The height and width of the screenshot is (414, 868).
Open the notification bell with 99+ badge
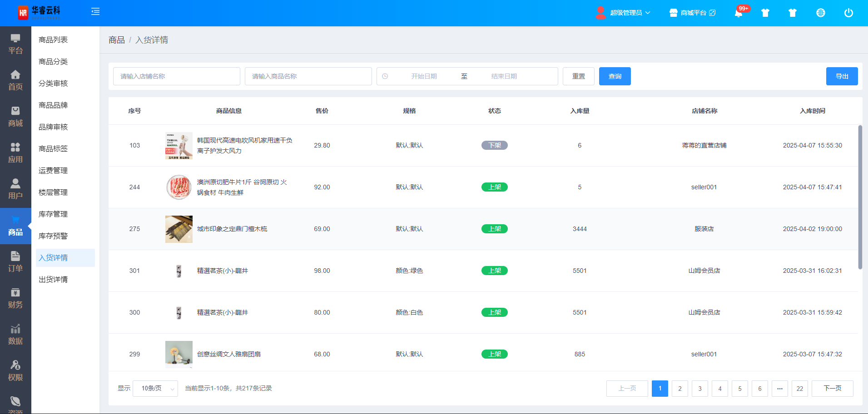[x=739, y=13]
